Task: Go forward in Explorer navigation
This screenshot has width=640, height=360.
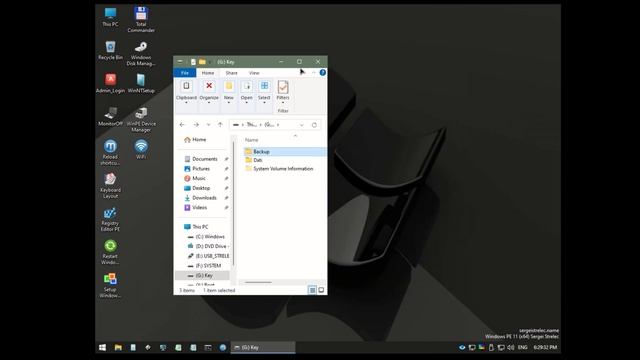Action: click(196, 124)
